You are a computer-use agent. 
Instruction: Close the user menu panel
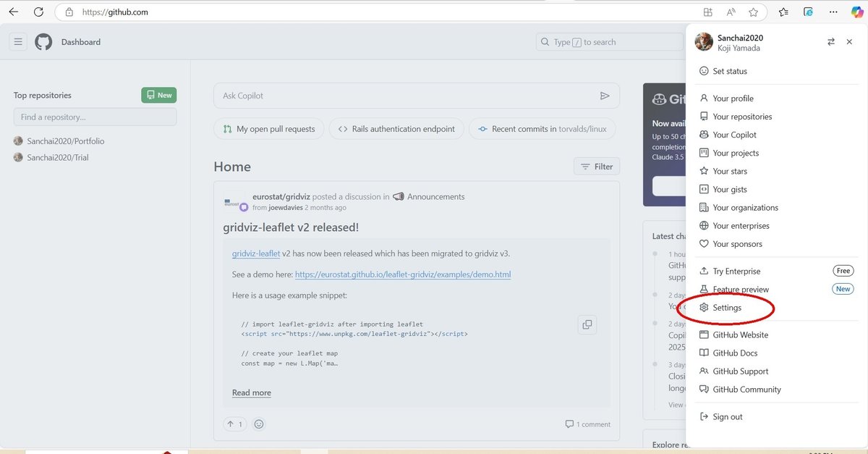[x=849, y=42]
